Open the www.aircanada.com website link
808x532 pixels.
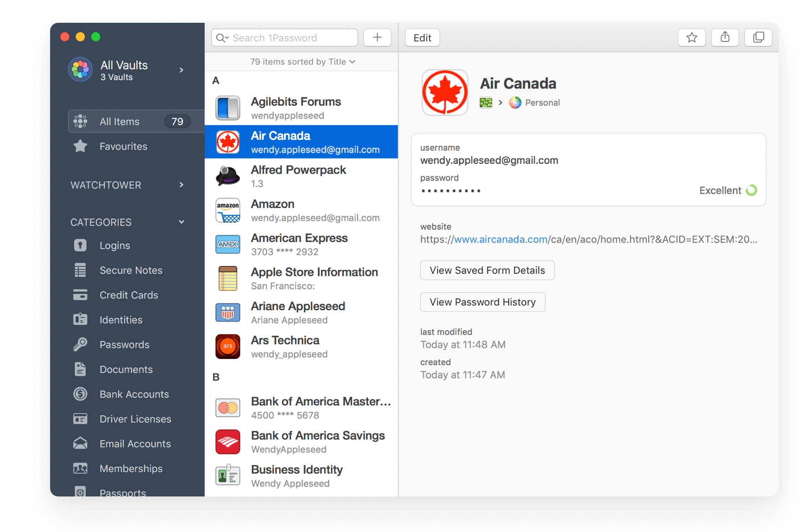pyautogui.click(x=501, y=239)
